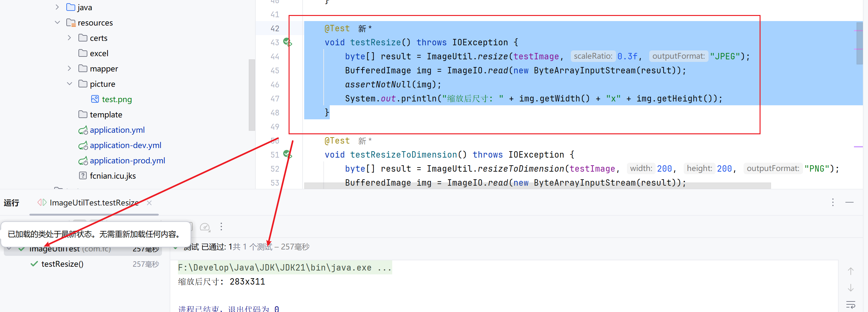Image resolution: width=868 pixels, height=312 pixels.
Task: Click the width: inlay hint
Action: (x=641, y=168)
